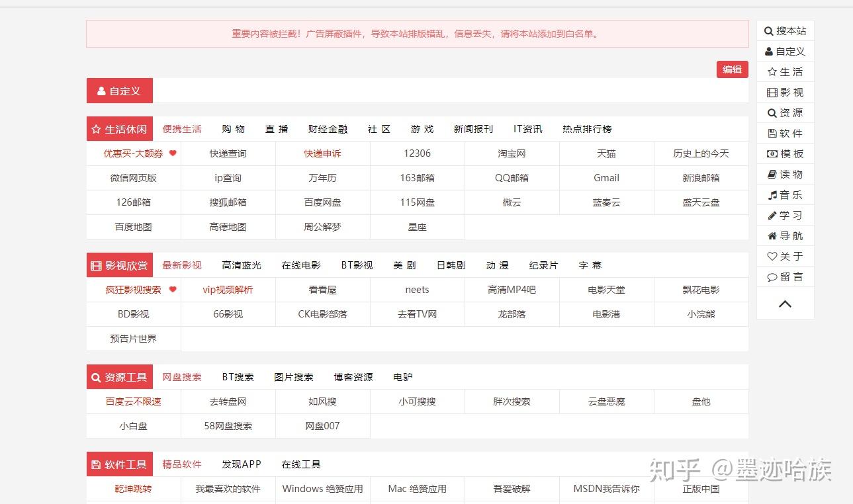Click the star icon beside sidebar 生活
The width and height of the screenshot is (853, 504).
pyautogui.click(x=772, y=72)
